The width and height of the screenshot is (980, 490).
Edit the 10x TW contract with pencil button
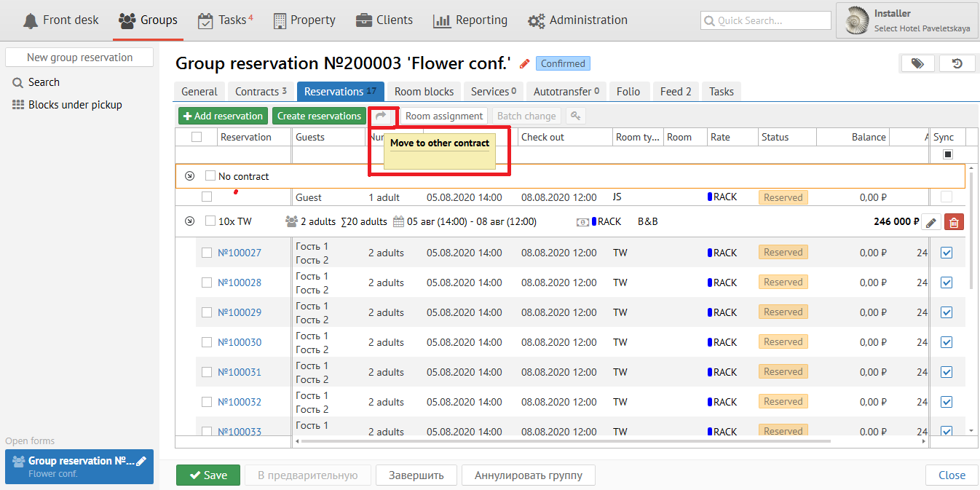[931, 222]
